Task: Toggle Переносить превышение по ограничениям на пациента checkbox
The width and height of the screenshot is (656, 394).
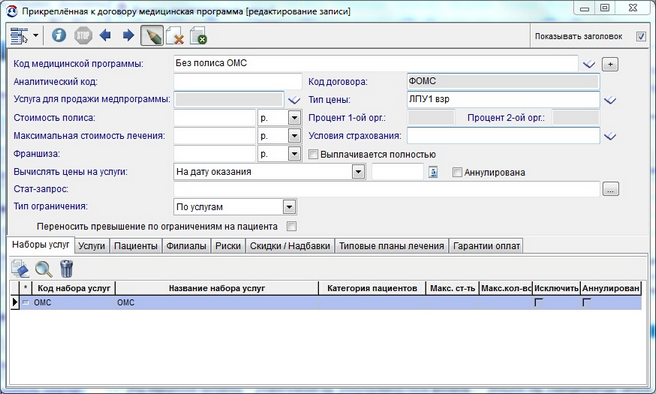Action: (x=292, y=226)
